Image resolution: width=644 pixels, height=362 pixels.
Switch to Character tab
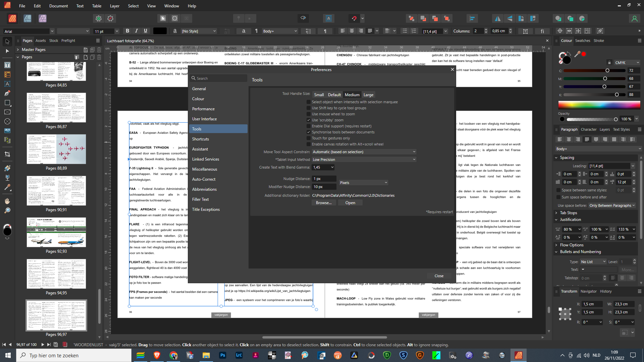[x=589, y=129]
